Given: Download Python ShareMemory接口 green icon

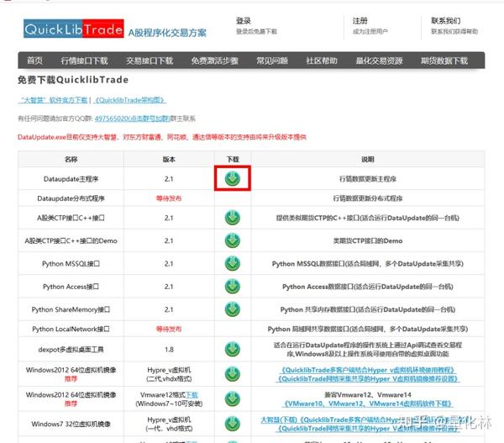Looking at the screenshot, I should (x=233, y=309).
